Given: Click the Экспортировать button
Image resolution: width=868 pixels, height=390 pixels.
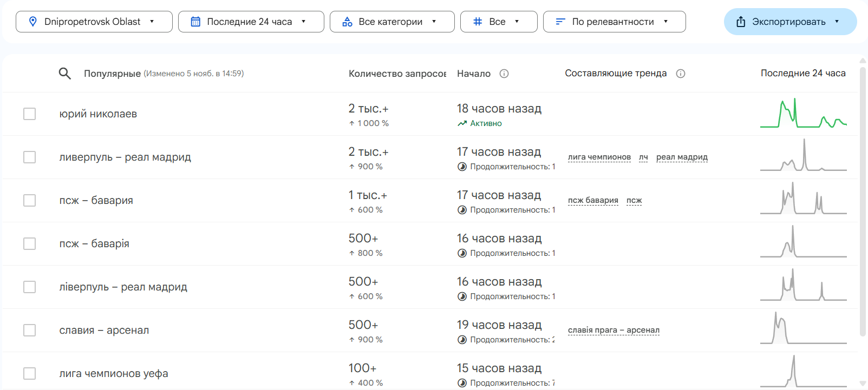Looking at the screenshot, I should point(789,22).
